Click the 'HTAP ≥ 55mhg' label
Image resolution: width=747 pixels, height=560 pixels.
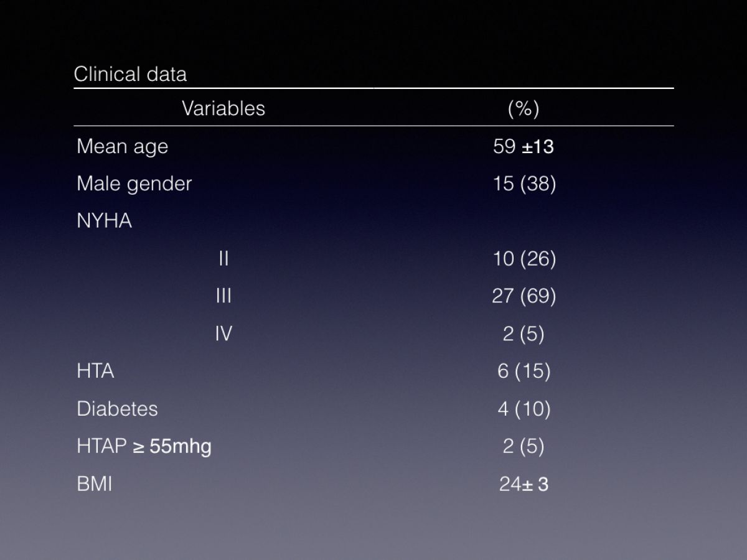coord(144,447)
